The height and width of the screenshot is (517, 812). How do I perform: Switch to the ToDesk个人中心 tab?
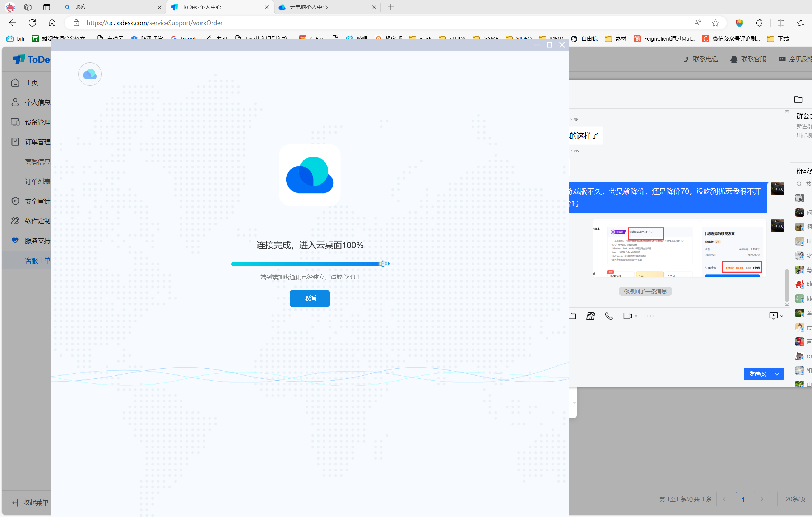[x=220, y=7]
